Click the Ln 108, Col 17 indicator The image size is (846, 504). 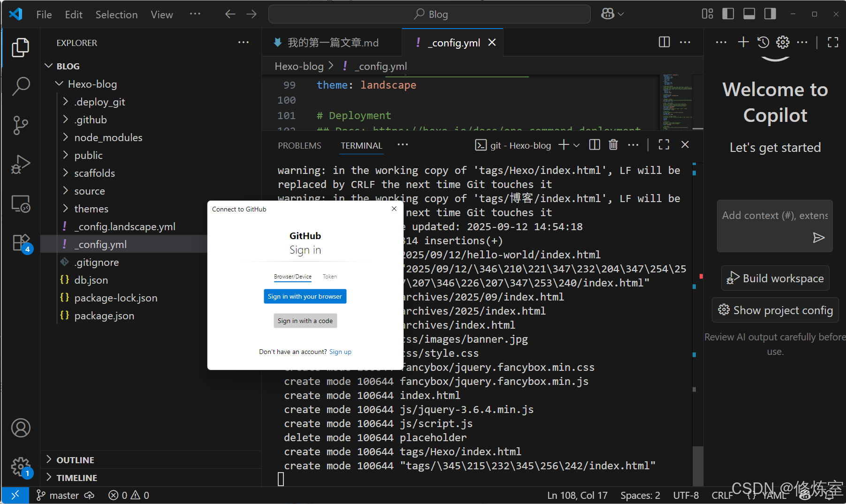click(577, 495)
